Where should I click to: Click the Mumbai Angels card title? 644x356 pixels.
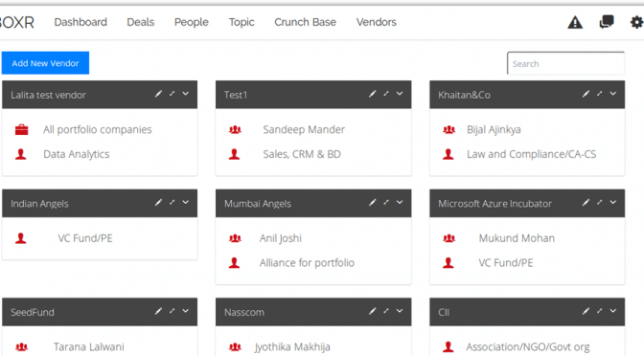tap(258, 204)
